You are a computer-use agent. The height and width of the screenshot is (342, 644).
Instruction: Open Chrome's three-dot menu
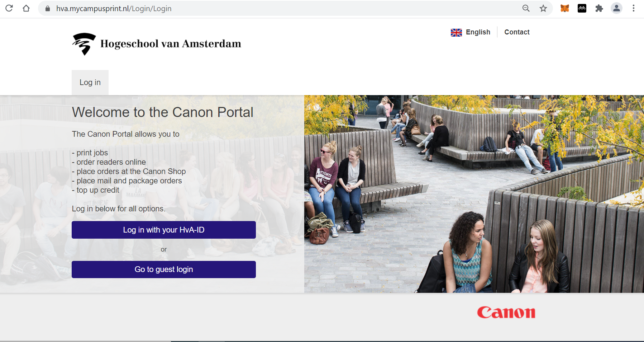(x=634, y=8)
